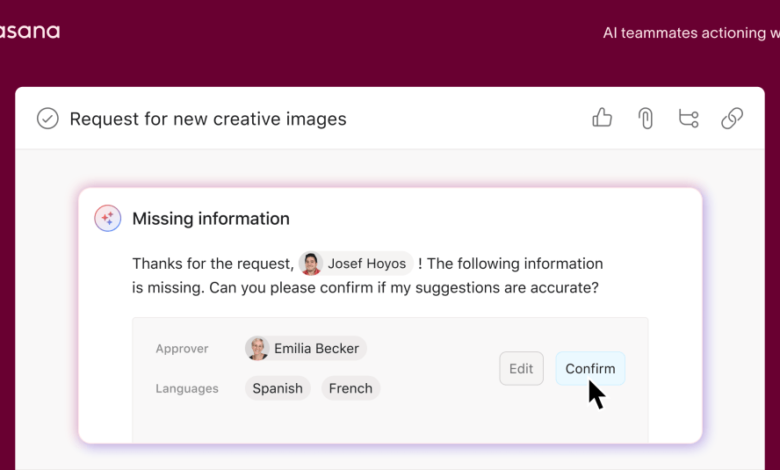Copy the task link via chain icon
This screenshot has height=470, width=780.
pyautogui.click(x=732, y=118)
